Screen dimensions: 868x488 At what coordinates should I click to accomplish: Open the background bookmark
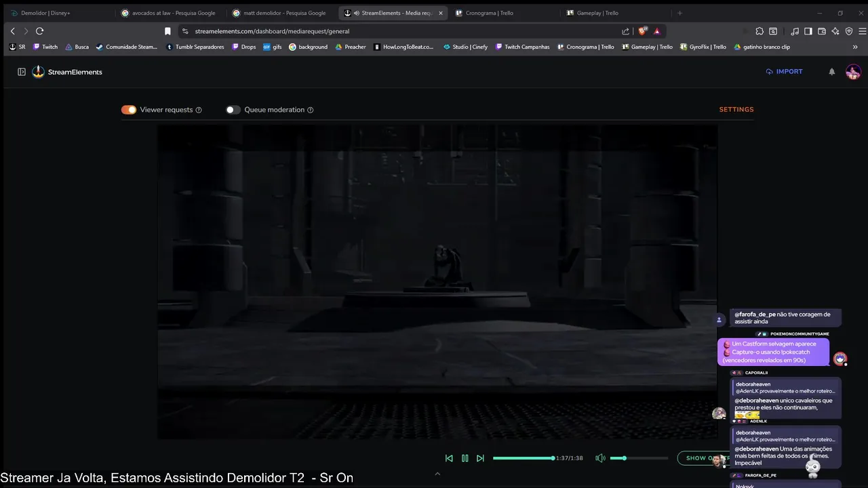tap(308, 47)
